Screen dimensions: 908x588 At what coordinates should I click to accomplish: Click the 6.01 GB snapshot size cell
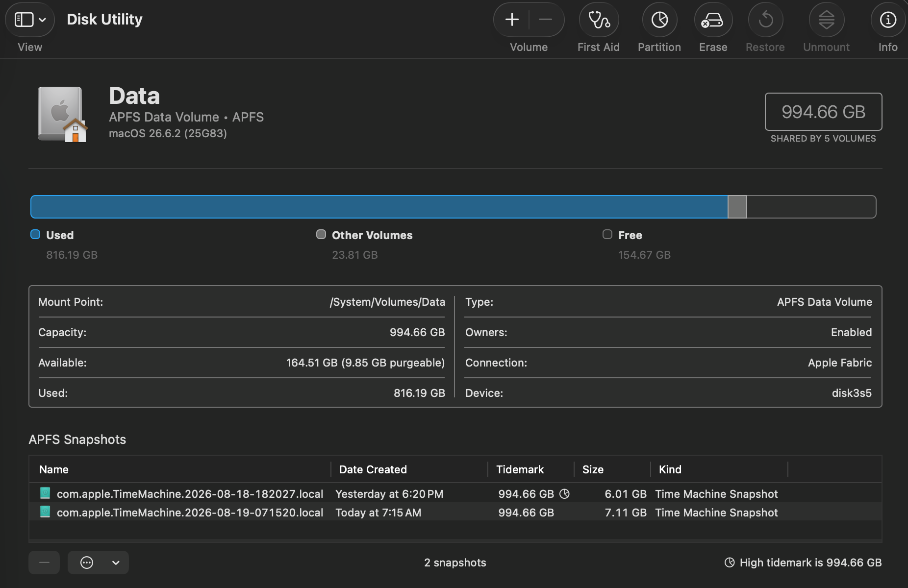[626, 494]
